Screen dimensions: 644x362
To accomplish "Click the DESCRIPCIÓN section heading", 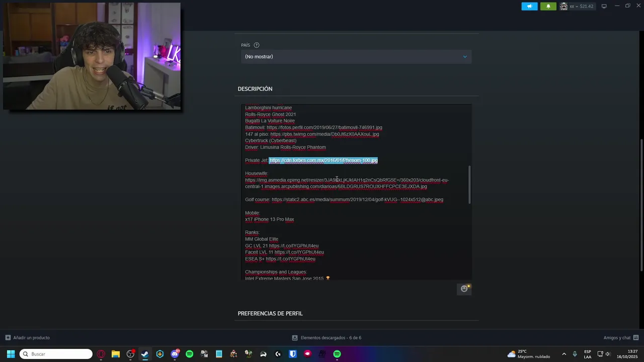I will [255, 89].
